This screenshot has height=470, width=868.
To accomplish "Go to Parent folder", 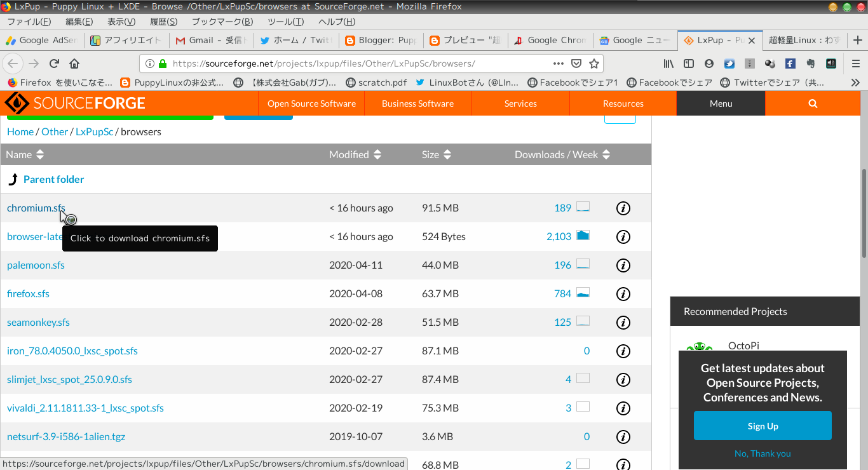I will pos(53,179).
